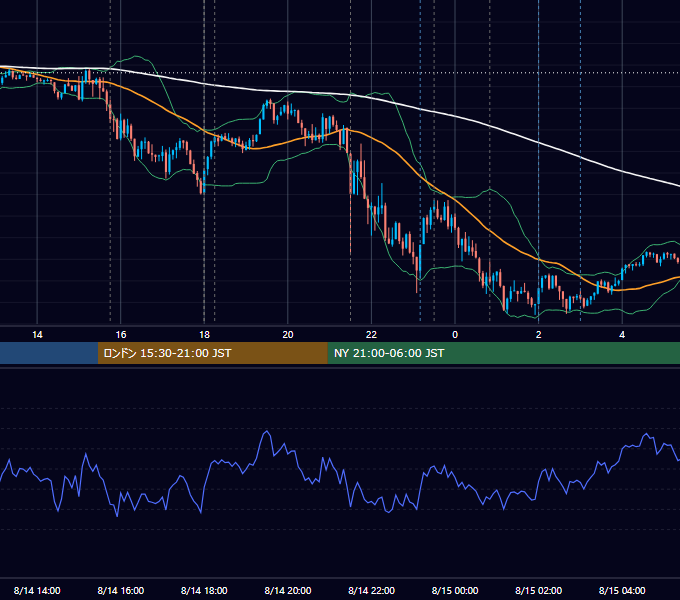Click the blue session bar before ロンドン
The image size is (680, 600).
pos(49,353)
